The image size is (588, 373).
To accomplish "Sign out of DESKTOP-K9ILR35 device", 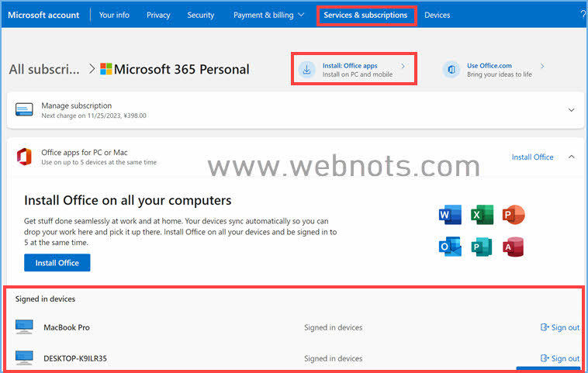I will pyautogui.click(x=559, y=358).
